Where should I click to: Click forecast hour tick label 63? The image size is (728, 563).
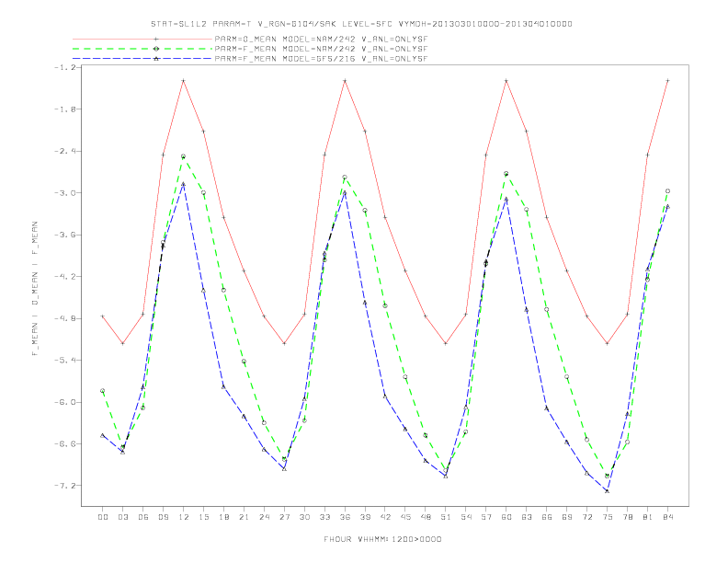click(x=527, y=517)
